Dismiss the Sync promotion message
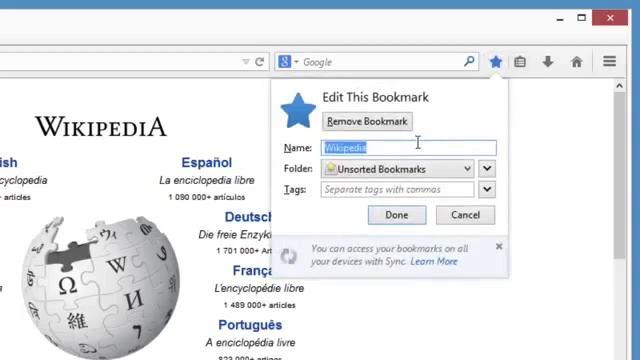The image size is (640, 360). pyautogui.click(x=499, y=247)
